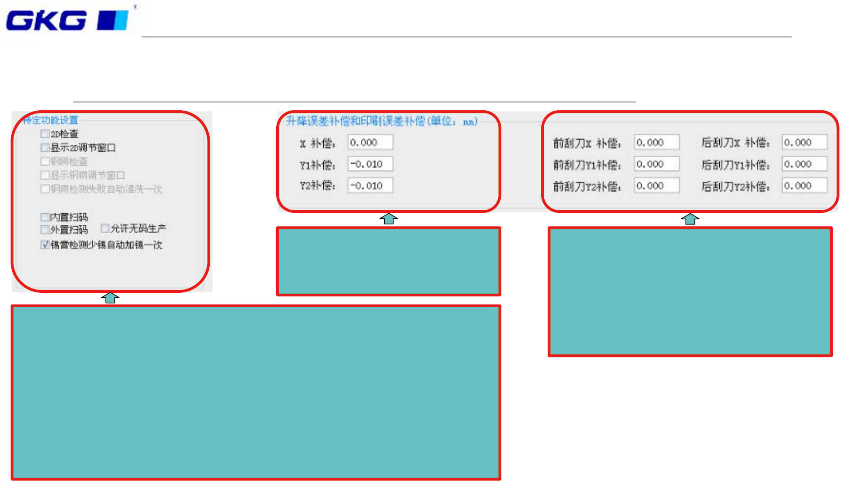Uncheck 锡膏检测少锡自动加锡一次 checkbox
This screenshot has width=868, height=488.
click(45, 244)
